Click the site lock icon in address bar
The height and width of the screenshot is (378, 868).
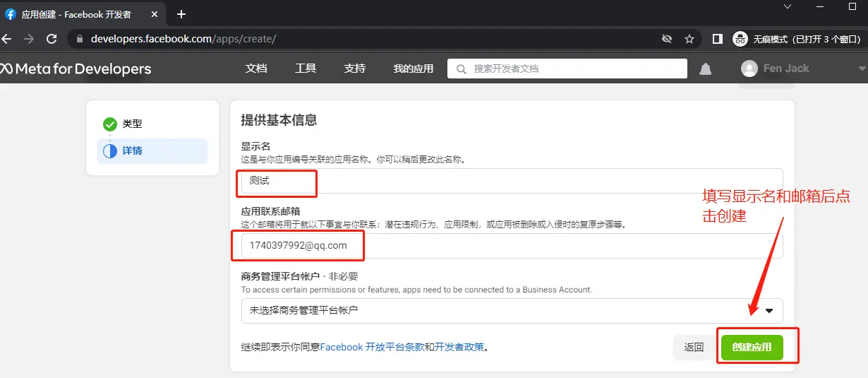(x=80, y=39)
